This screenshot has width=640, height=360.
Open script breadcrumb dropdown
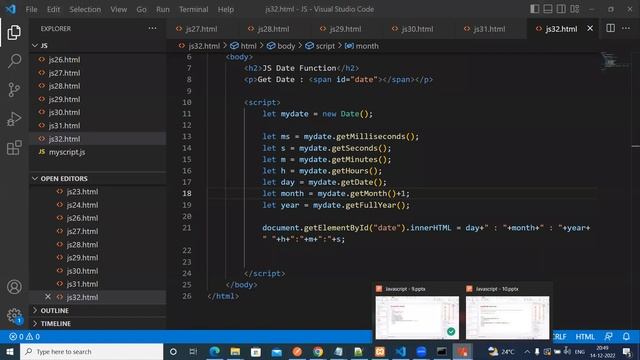pyautogui.click(x=320, y=46)
